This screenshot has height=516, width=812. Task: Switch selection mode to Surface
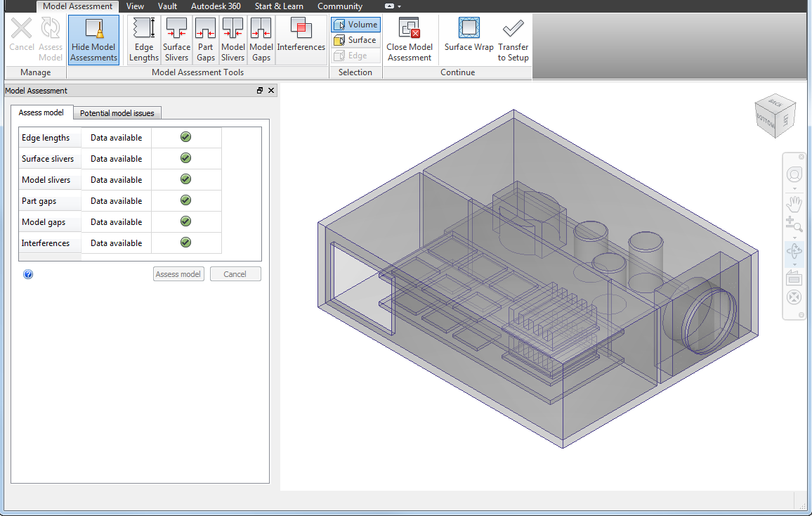coord(355,40)
